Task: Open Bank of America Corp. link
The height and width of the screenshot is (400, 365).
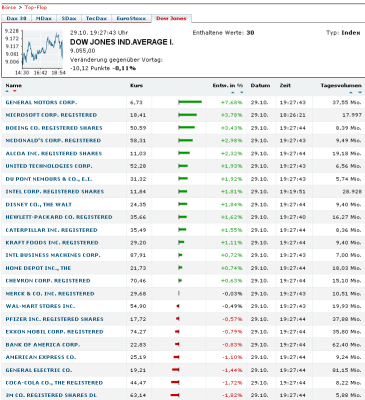Action: click(x=43, y=345)
